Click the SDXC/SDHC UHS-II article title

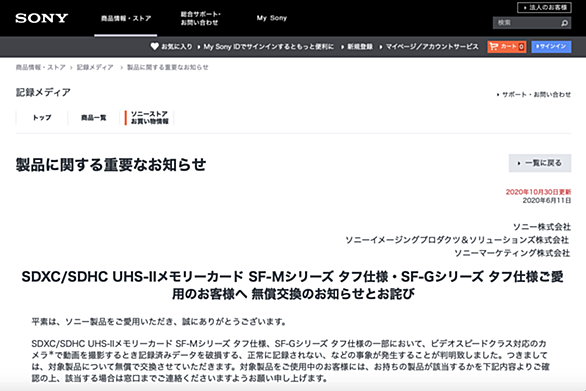(293, 285)
